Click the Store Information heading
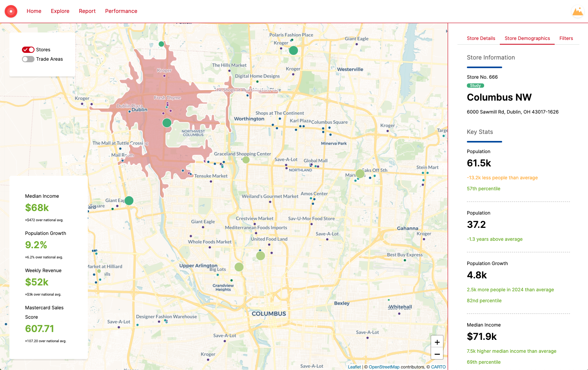 point(491,58)
